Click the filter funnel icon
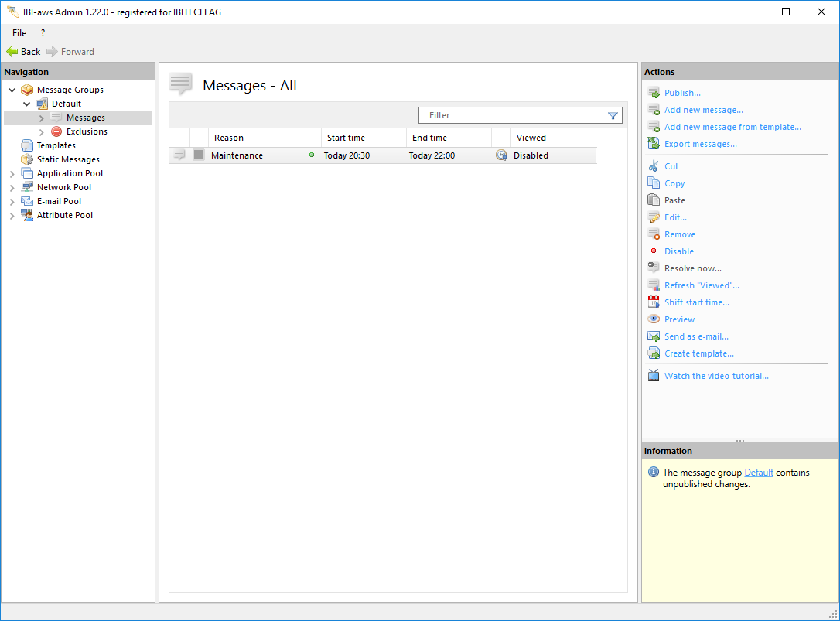Image resolution: width=840 pixels, height=621 pixels. click(613, 116)
